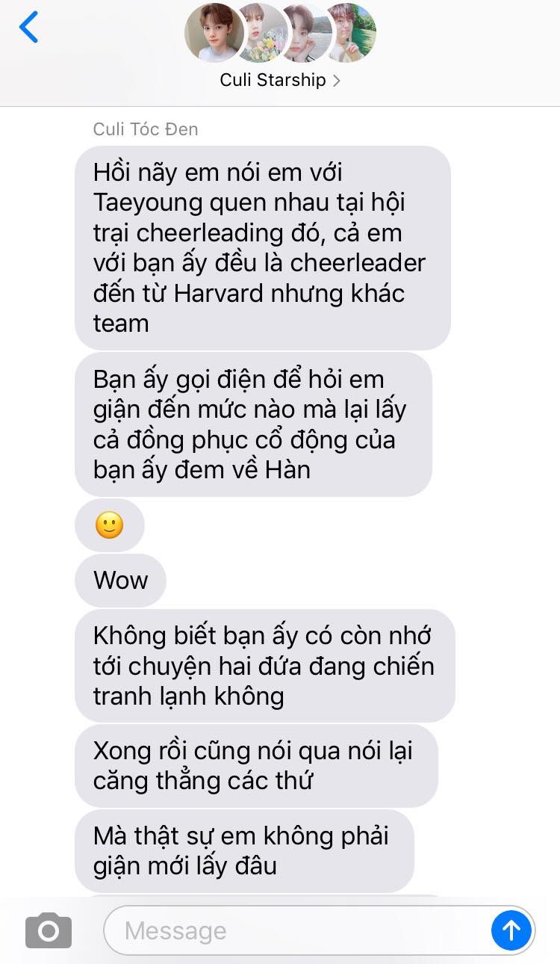Screen dimensions: 560x964
Task: Open the camera icon beside message field
Action: (49, 930)
